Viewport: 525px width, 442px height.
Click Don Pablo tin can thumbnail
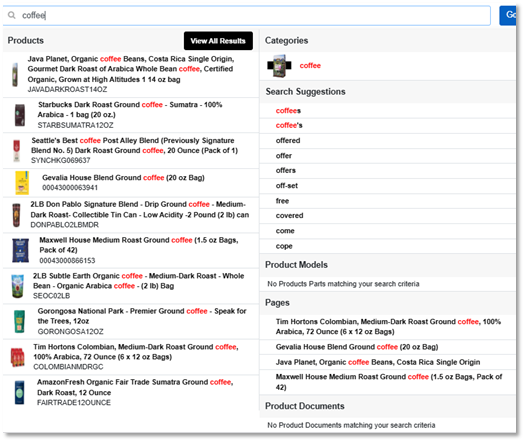tap(16, 215)
